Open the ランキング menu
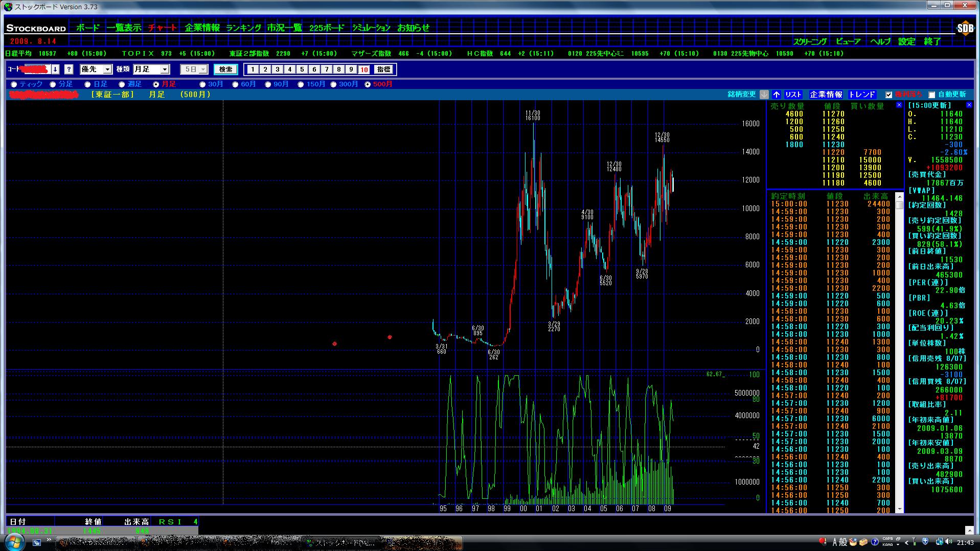Screen dimensions: 980x551 click(243, 28)
